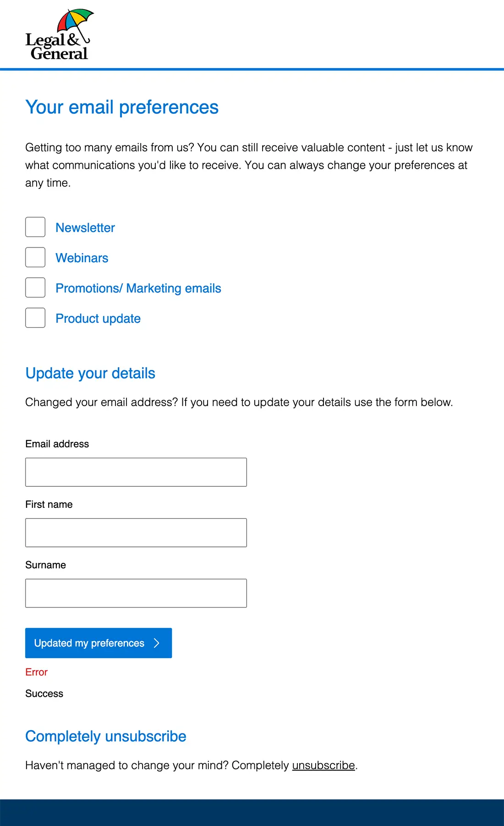Screen dimensions: 504x826
Task: Click the First name field label
Action: pyautogui.click(x=49, y=504)
